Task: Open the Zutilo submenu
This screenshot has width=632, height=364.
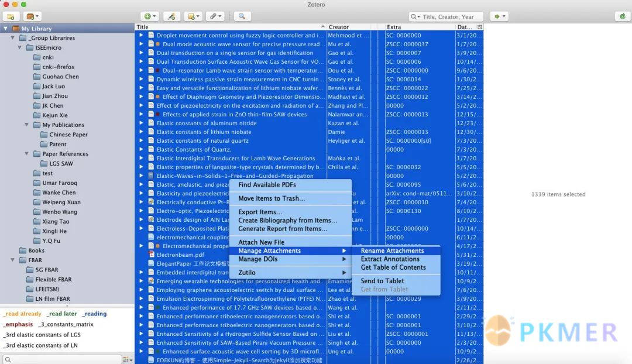Action: (290, 273)
